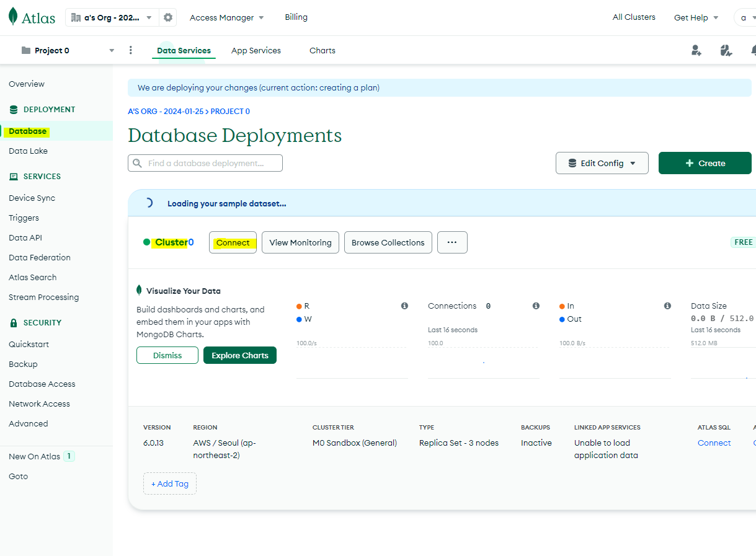The width and height of the screenshot is (756, 556).
Task: Click the PROJECT 0 breadcrumb link
Action: [x=230, y=112]
